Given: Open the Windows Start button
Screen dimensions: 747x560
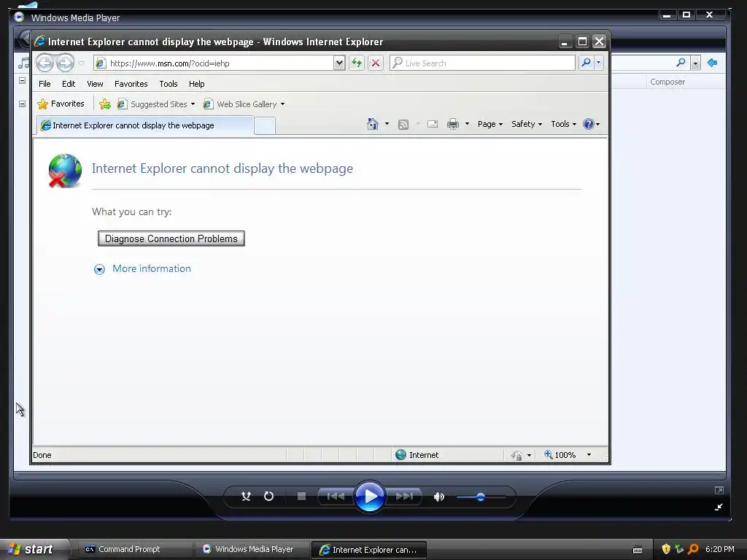Looking at the screenshot, I should (34, 549).
